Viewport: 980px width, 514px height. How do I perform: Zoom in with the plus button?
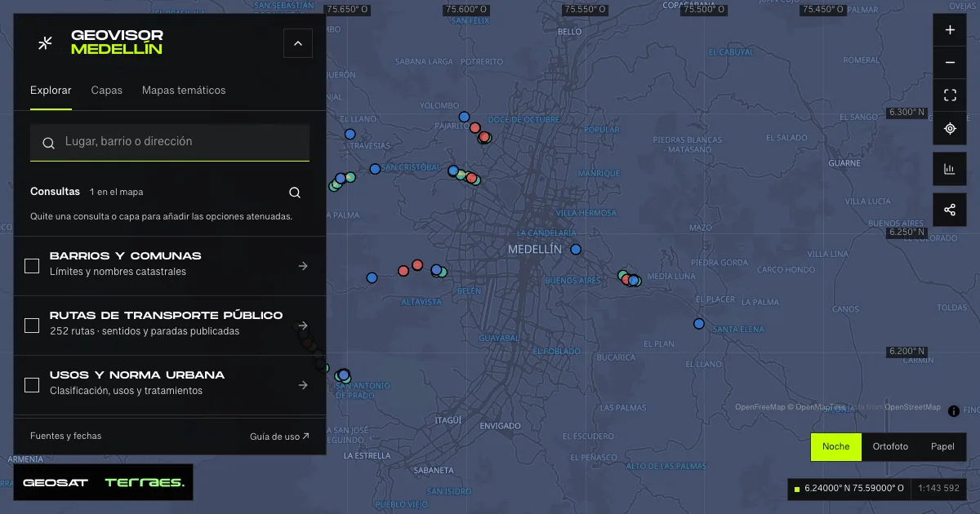(950, 30)
